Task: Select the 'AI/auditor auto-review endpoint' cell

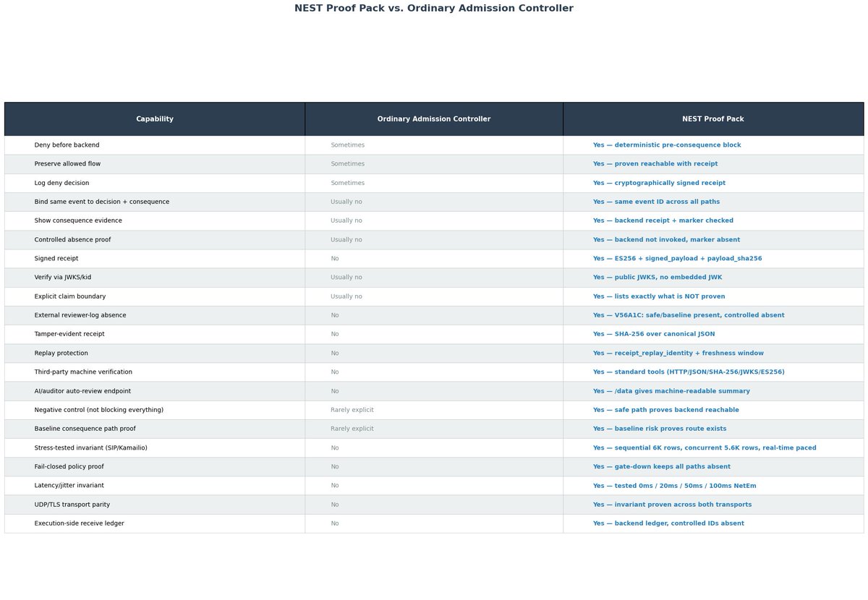Action: pyautogui.click(x=155, y=391)
